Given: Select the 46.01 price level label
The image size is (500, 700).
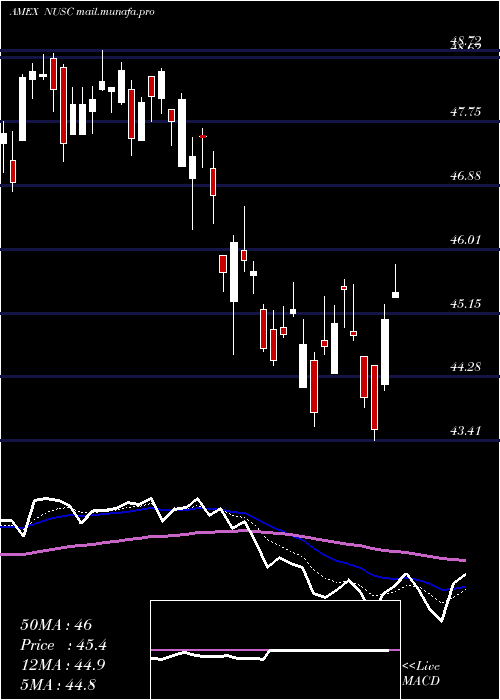Looking at the screenshot, I should click(x=466, y=240).
